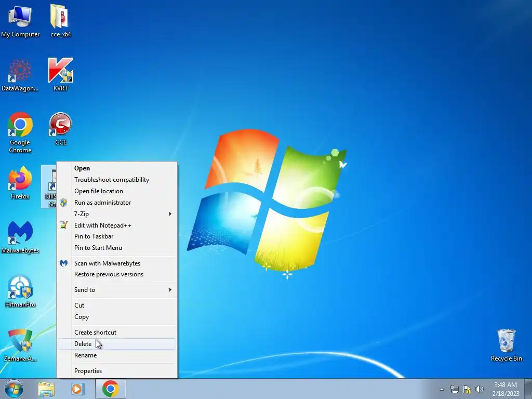Select the Malwarebytes desktop shortcut
Image resolution: width=532 pixels, height=399 pixels.
click(x=20, y=237)
